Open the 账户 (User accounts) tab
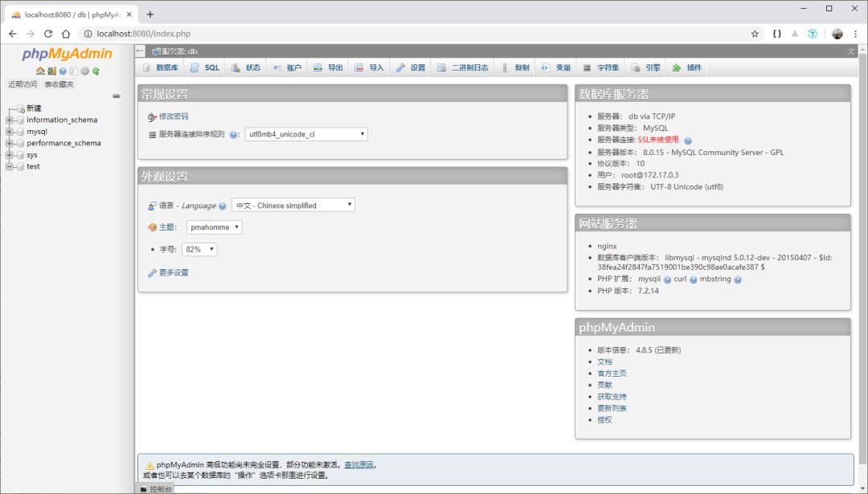Screen dimensions: 868x494 287,67
